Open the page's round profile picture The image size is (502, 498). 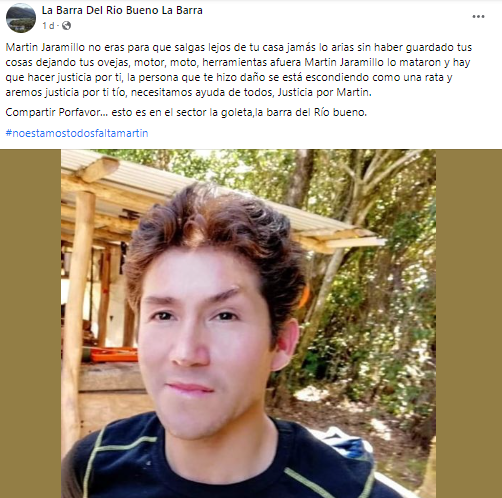tap(21, 18)
